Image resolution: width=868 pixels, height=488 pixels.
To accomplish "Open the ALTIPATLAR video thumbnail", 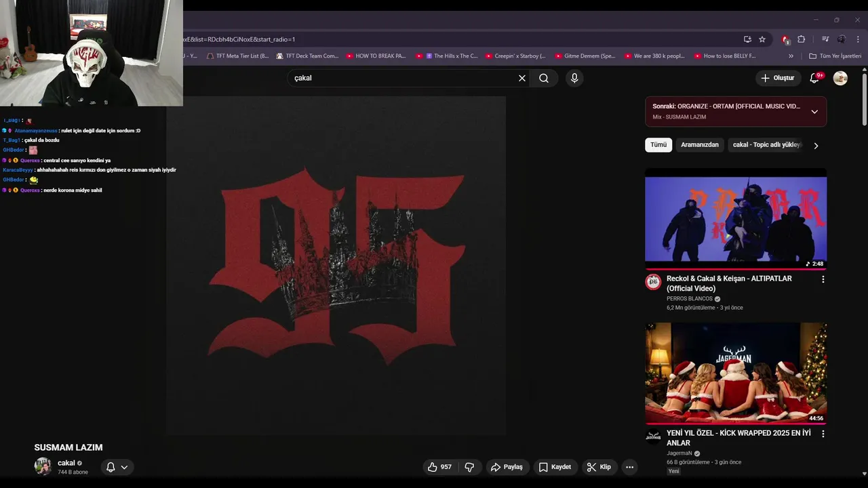I will (736, 219).
